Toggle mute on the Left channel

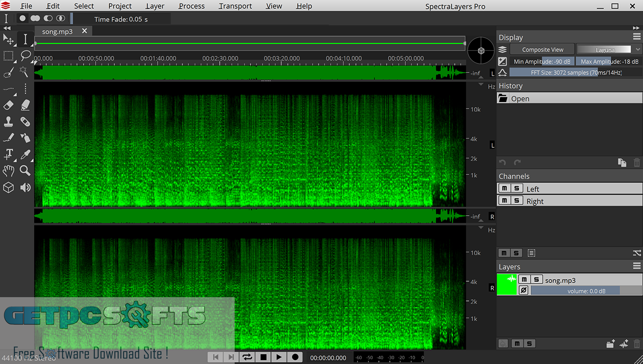(504, 188)
